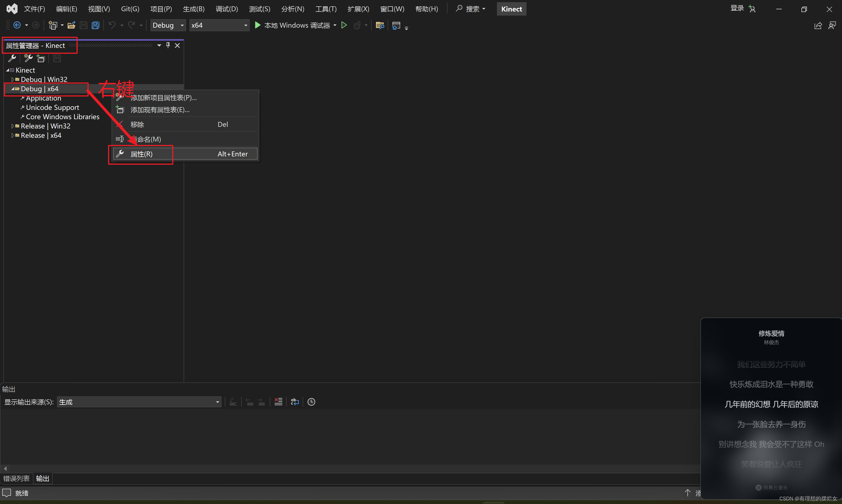Click the clear all output icon
Screen dimensions: 842x504
(278, 402)
